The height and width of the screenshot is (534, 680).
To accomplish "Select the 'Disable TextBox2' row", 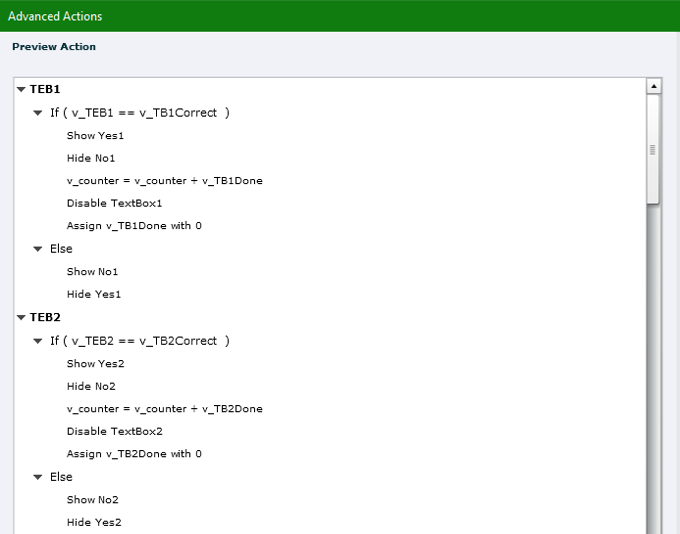I will [114, 432].
